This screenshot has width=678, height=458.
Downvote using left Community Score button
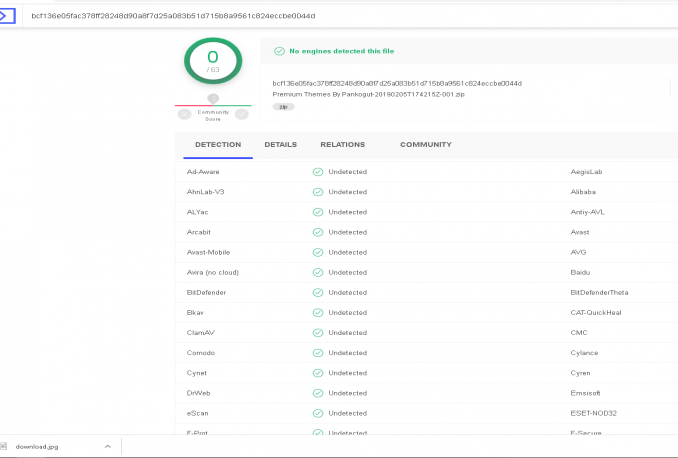point(184,114)
